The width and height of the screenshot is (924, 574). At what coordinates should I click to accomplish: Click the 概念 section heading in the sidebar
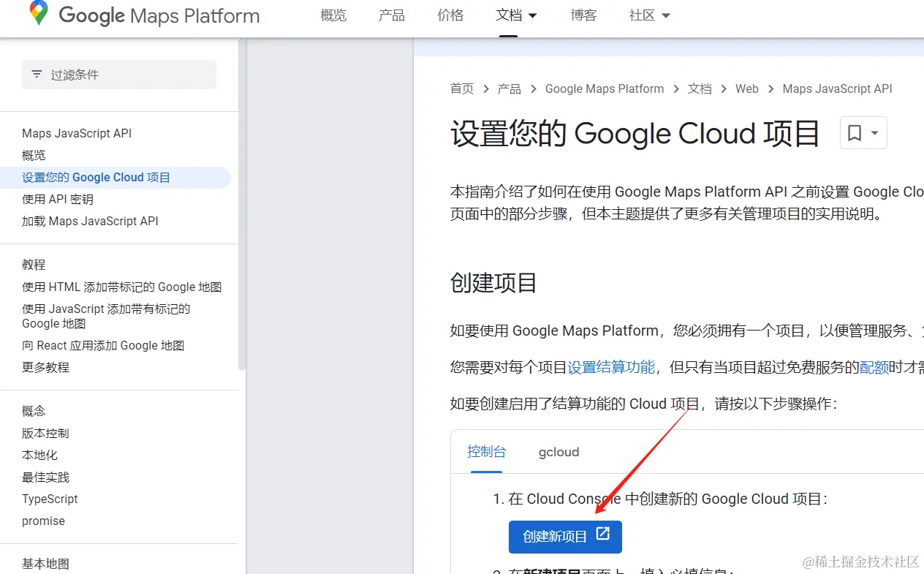34,411
